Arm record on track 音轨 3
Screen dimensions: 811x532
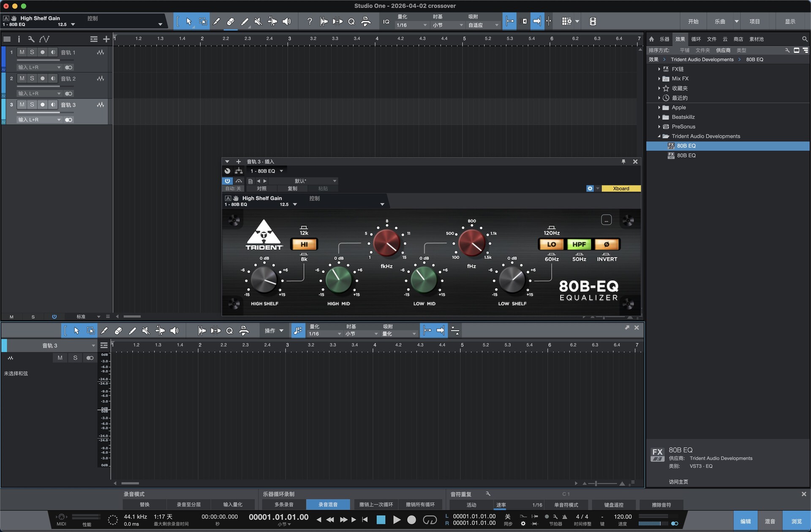42,105
